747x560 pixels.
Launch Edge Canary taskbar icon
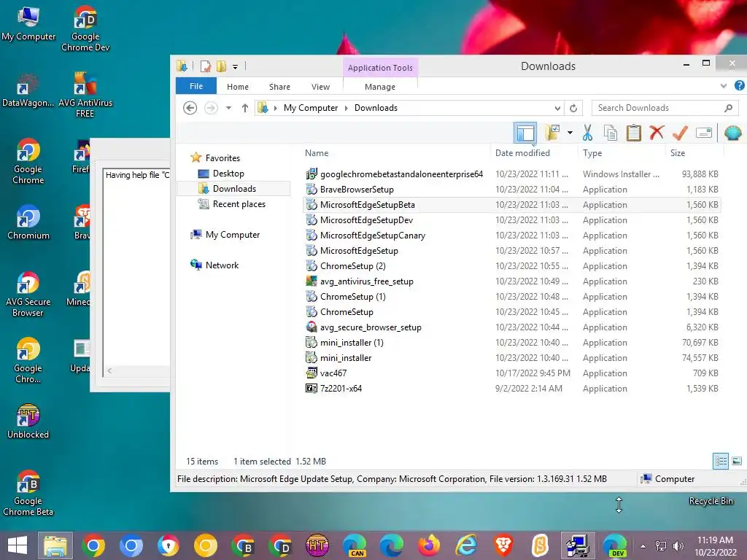[355, 545]
